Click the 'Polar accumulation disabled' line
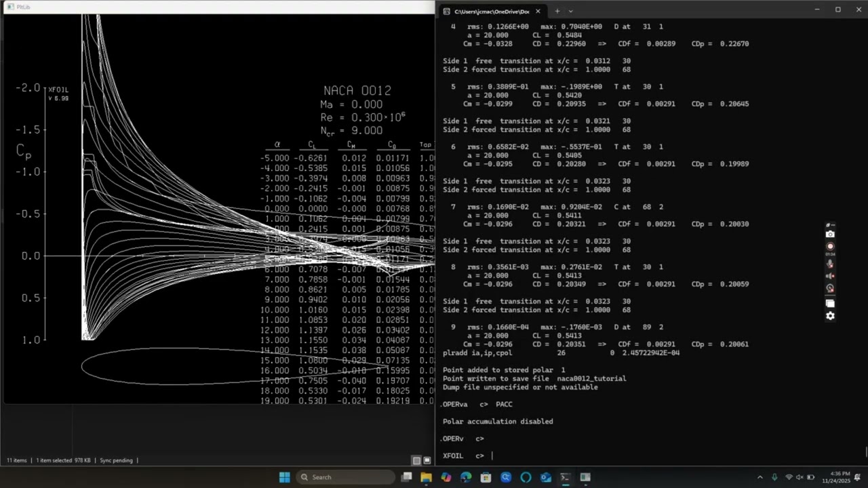 pyautogui.click(x=498, y=422)
